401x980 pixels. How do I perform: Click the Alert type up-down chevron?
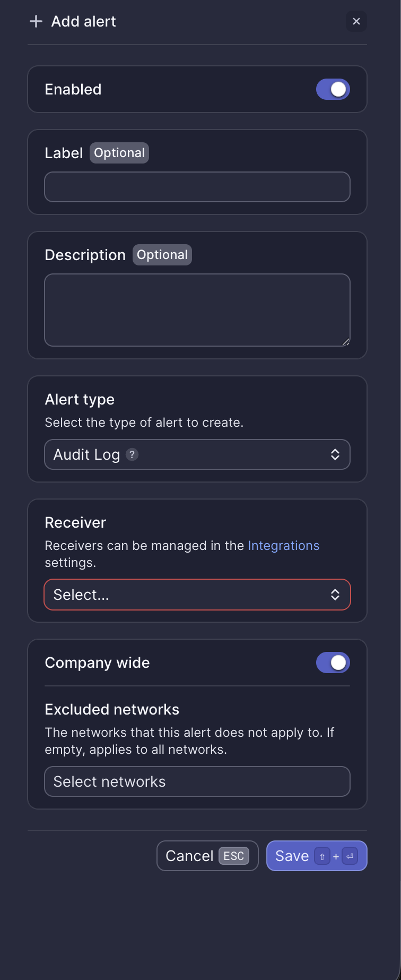click(335, 454)
